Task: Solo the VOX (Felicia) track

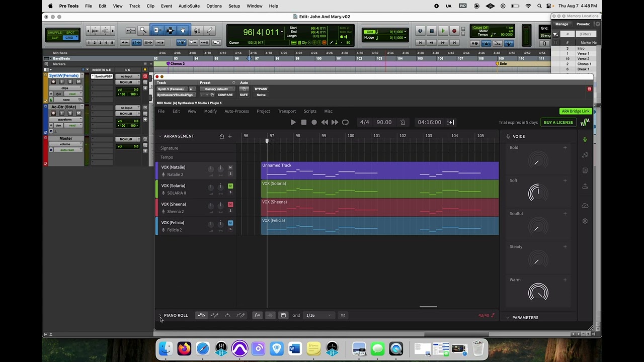Action: [230, 229]
